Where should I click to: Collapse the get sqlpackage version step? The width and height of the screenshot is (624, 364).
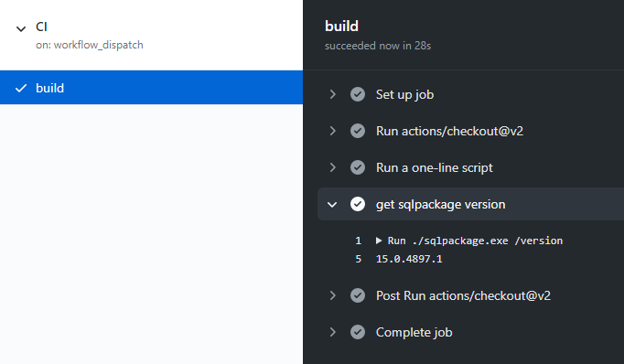[x=332, y=205]
